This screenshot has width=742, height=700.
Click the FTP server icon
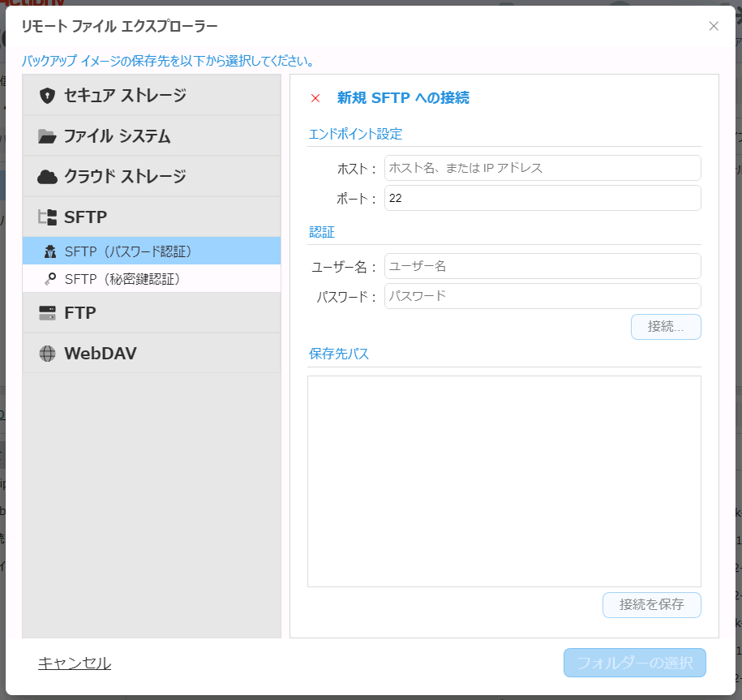[x=47, y=313]
